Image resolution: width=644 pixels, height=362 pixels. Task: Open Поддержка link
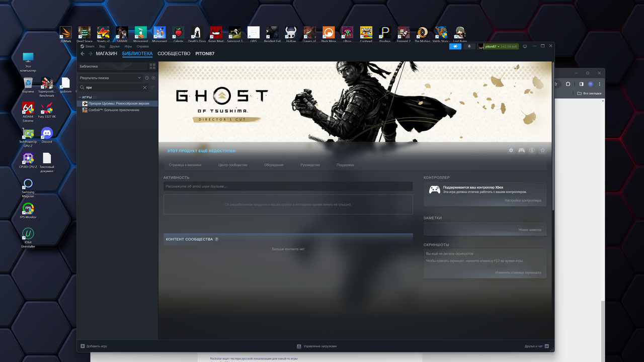tap(345, 165)
